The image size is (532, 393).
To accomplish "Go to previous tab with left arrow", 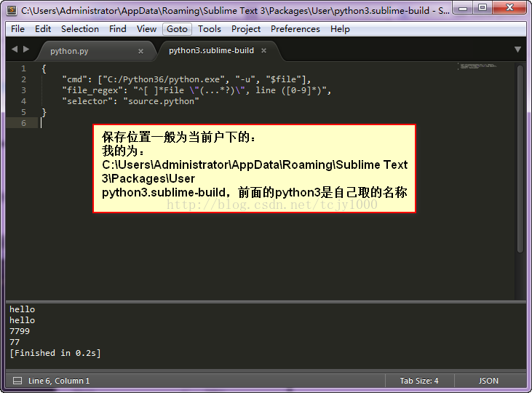I will 15,49.
